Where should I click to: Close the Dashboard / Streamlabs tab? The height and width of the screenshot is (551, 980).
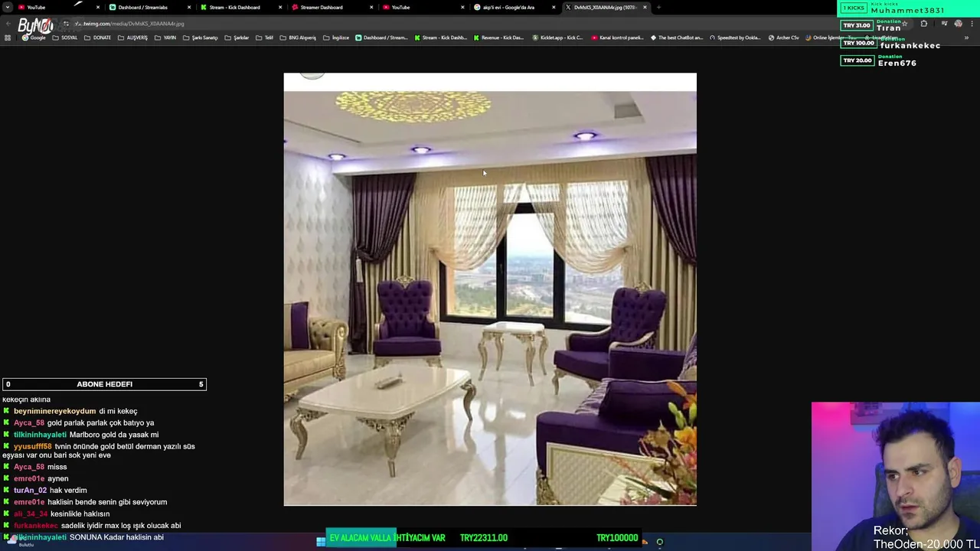click(x=188, y=7)
